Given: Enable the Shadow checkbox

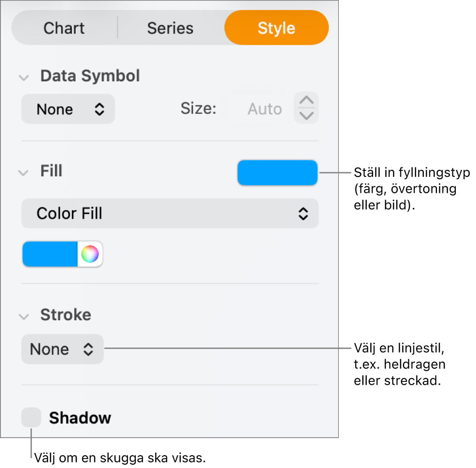Looking at the screenshot, I should tap(31, 418).
